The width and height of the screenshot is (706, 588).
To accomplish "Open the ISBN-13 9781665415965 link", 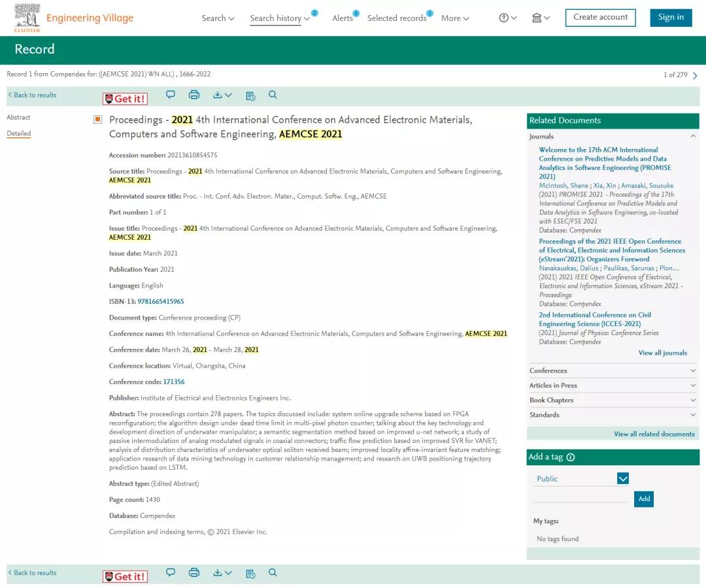I will click(161, 302).
